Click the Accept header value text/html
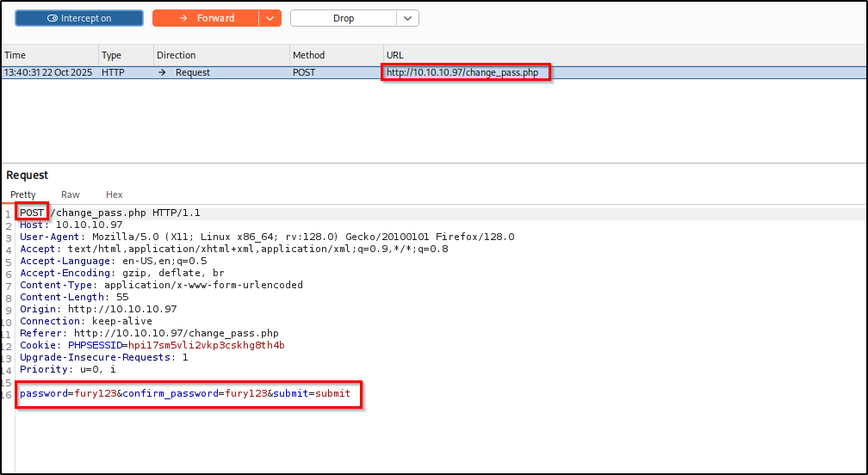This screenshot has height=475, width=868. click(x=92, y=250)
